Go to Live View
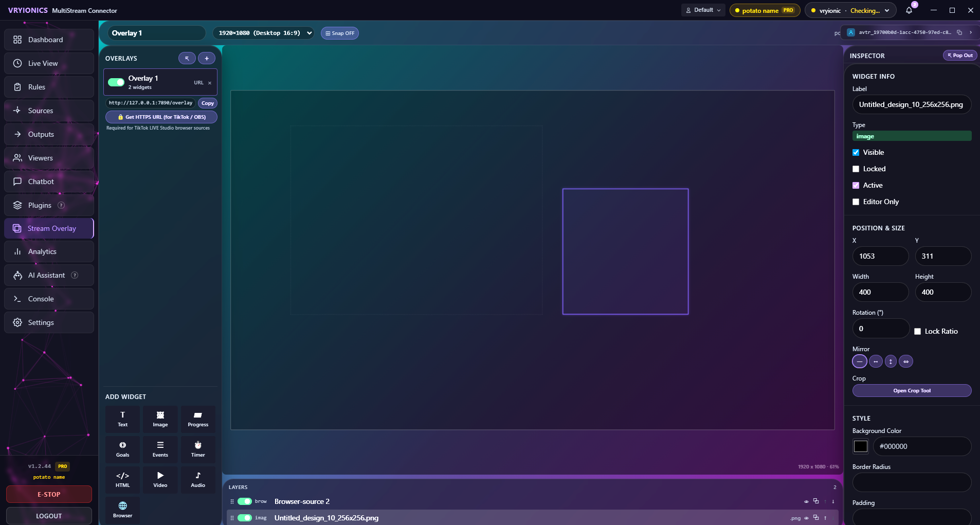The width and height of the screenshot is (980, 525). [x=49, y=63]
